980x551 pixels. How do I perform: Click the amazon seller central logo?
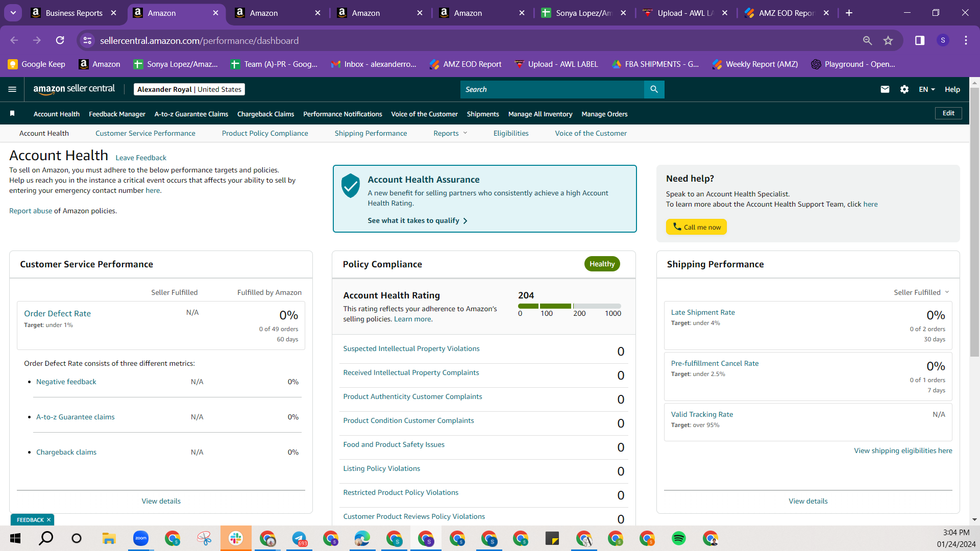[74, 89]
